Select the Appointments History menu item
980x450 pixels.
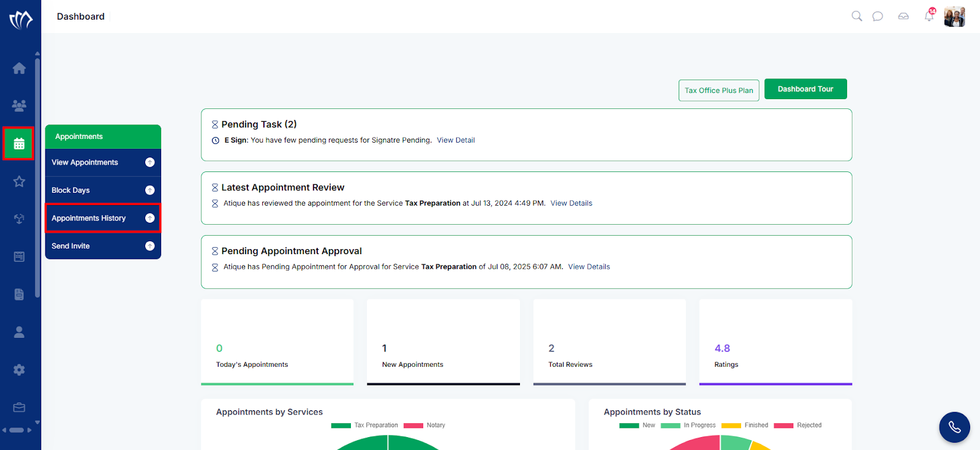click(103, 218)
